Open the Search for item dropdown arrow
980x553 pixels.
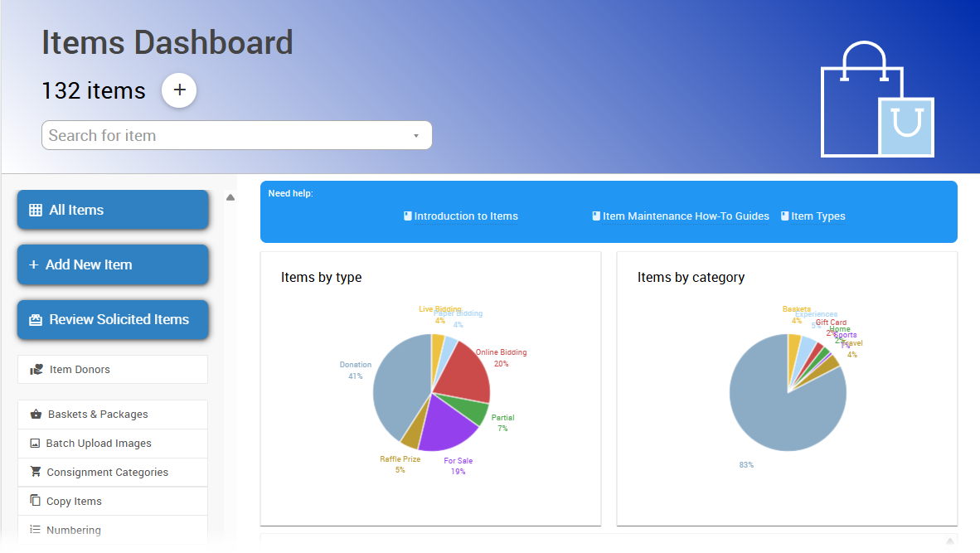pyautogui.click(x=416, y=135)
